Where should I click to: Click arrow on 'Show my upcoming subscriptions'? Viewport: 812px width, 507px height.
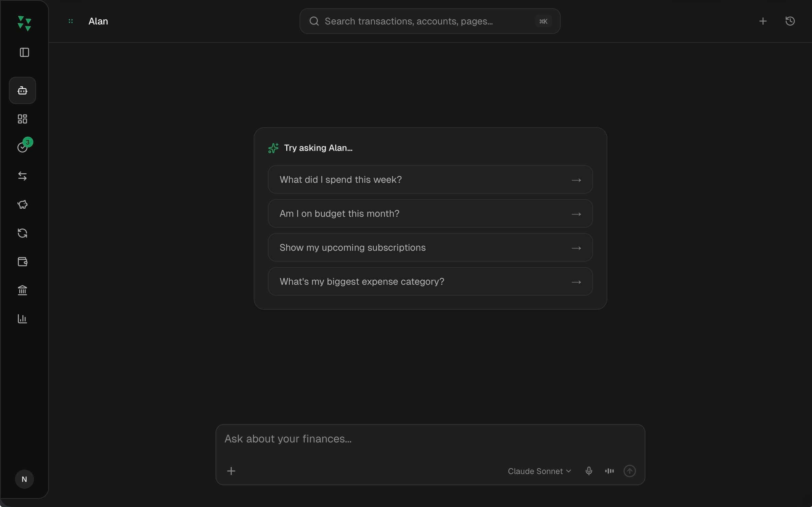[x=576, y=248]
